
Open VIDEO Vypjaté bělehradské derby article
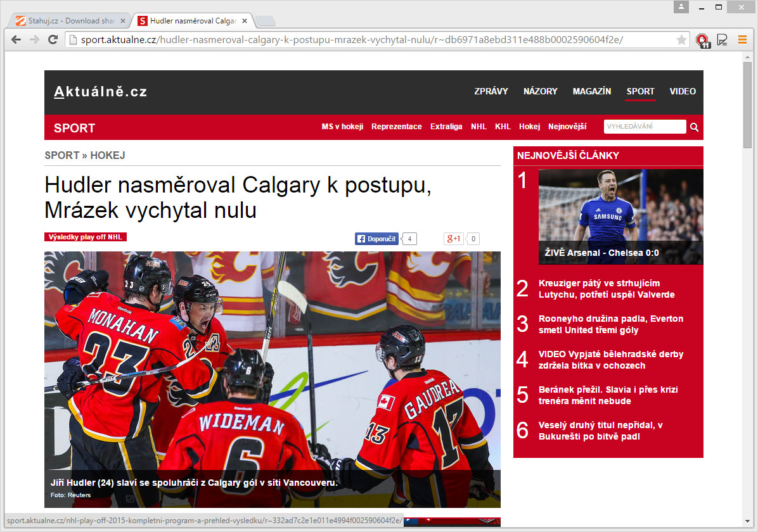click(610, 360)
